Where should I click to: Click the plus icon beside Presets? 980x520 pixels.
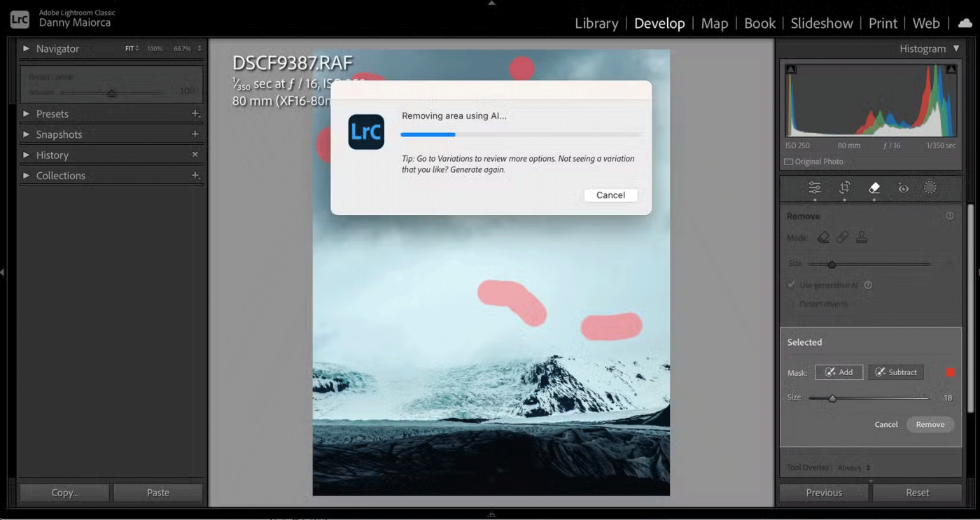pos(195,113)
